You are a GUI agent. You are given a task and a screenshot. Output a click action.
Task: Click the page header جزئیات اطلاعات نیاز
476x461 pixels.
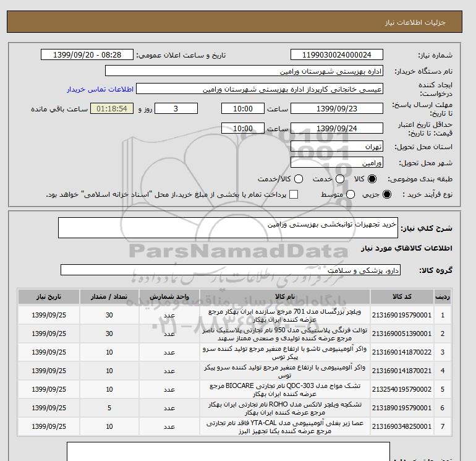point(415,22)
